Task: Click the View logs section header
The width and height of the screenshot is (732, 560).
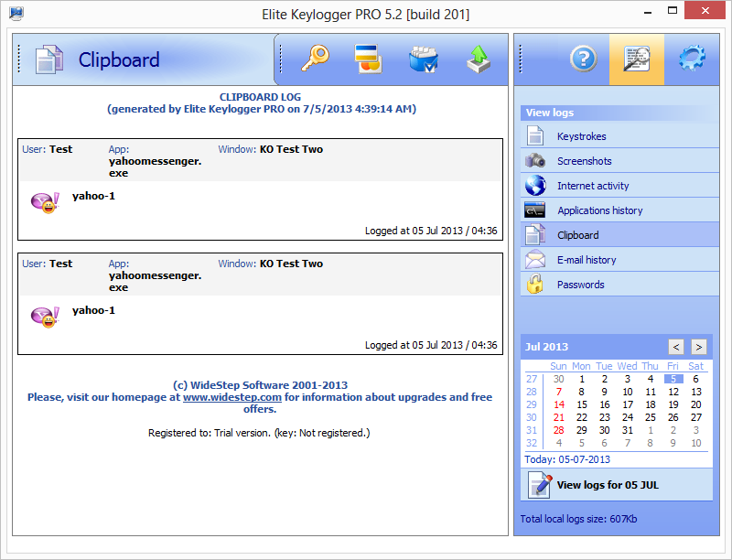Action: (x=619, y=113)
